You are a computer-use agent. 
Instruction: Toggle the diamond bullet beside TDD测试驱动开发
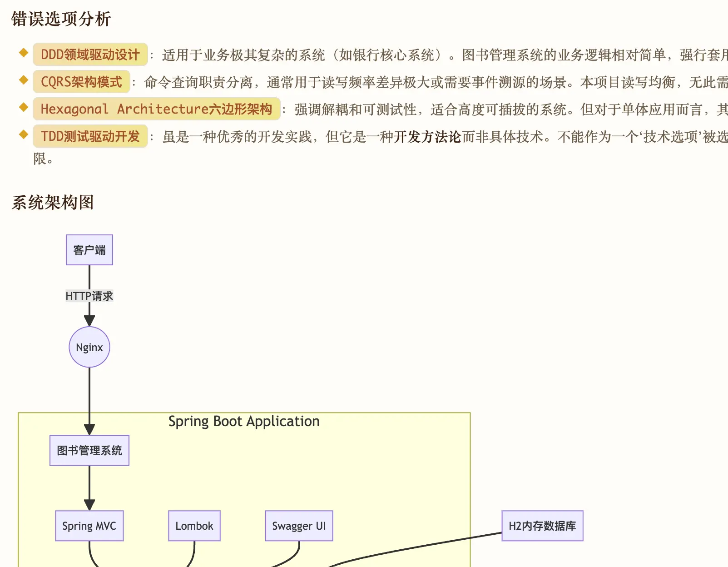point(22,133)
